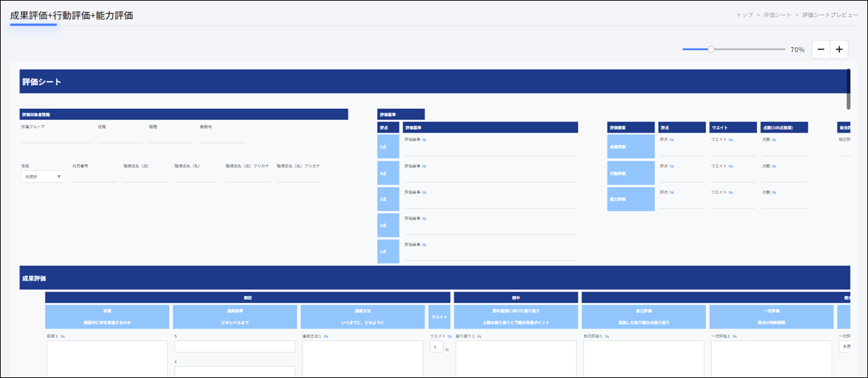Click the ウエイト percent number field
868x378 pixels.
pos(437,347)
